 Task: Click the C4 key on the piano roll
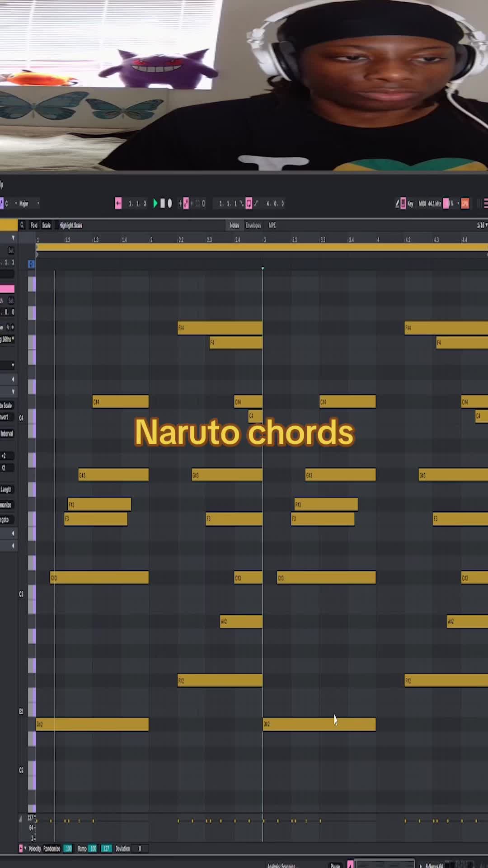[x=32, y=417]
